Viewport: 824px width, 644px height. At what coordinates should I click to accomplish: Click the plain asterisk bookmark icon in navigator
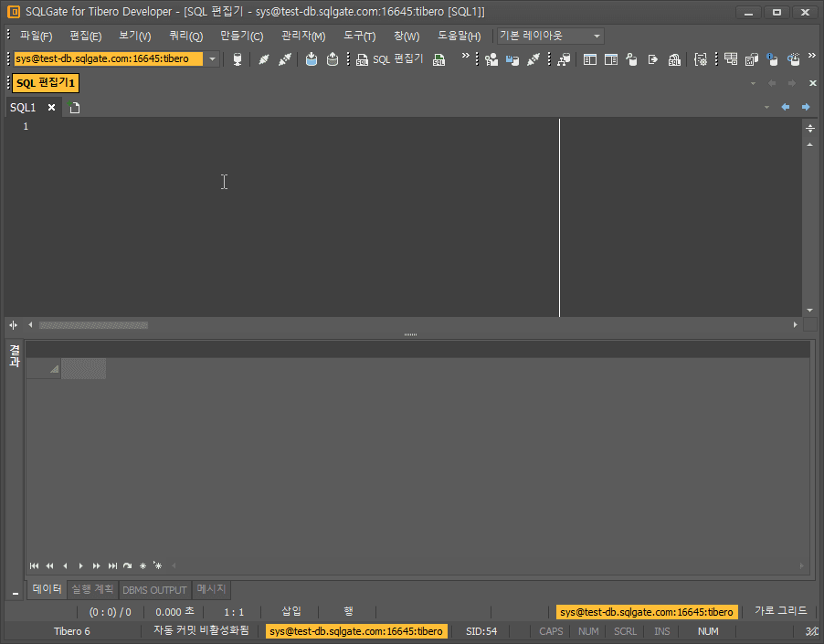[143, 565]
